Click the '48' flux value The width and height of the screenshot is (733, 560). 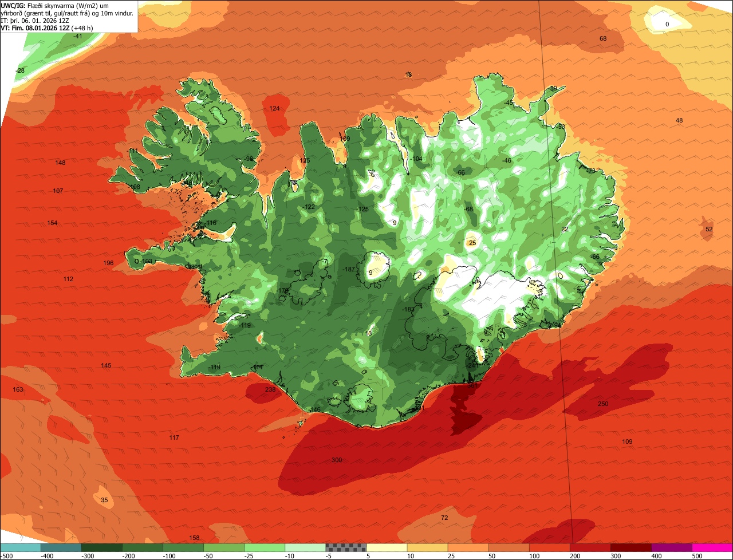point(679,120)
